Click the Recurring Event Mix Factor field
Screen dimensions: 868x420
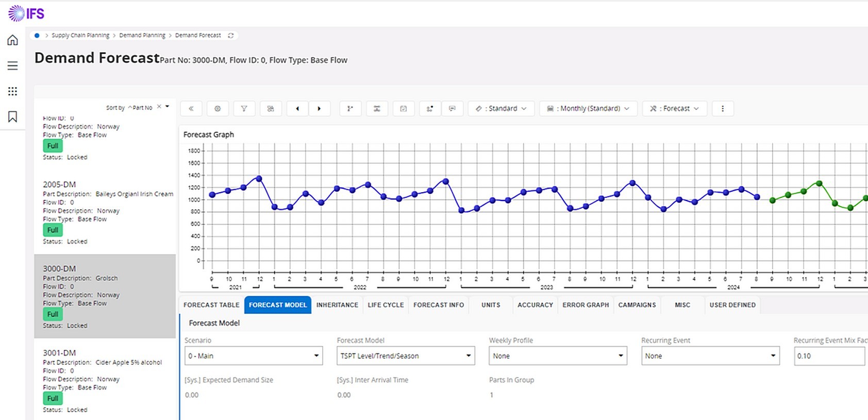point(829,356)
